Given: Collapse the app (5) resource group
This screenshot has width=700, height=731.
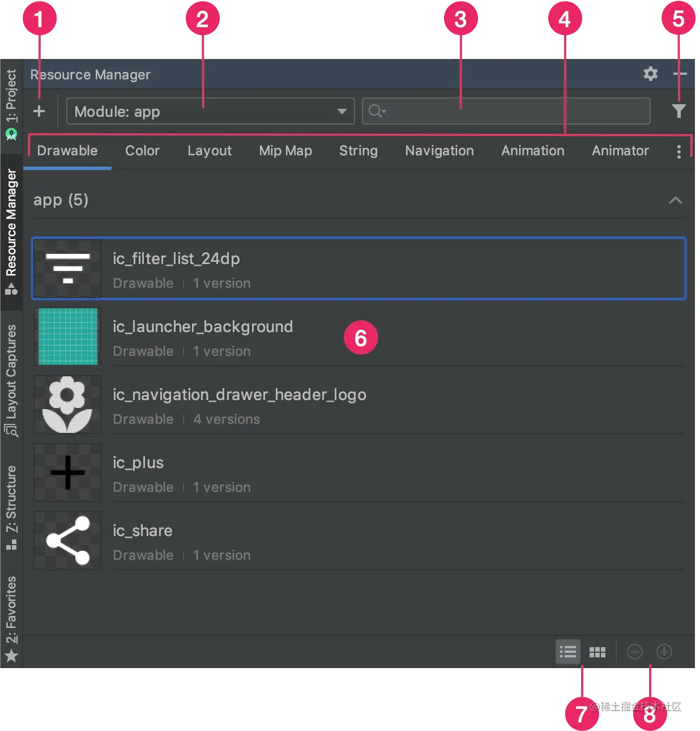Looking at the screenshot, I should tap(675, 200).
